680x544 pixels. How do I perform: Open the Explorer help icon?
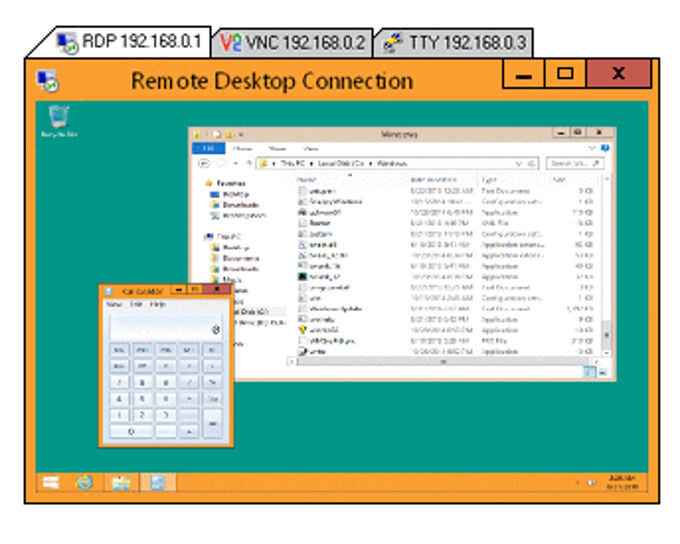[x=605, y=148]
